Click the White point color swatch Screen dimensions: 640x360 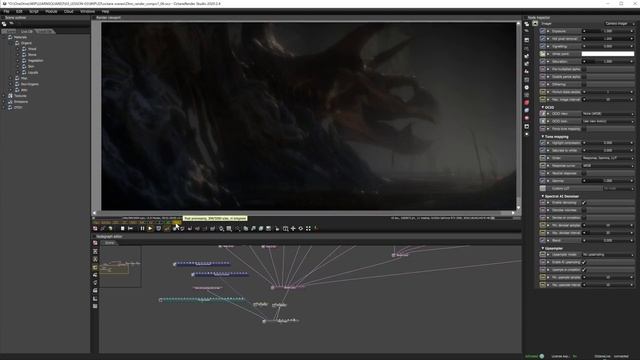point(608,54)
